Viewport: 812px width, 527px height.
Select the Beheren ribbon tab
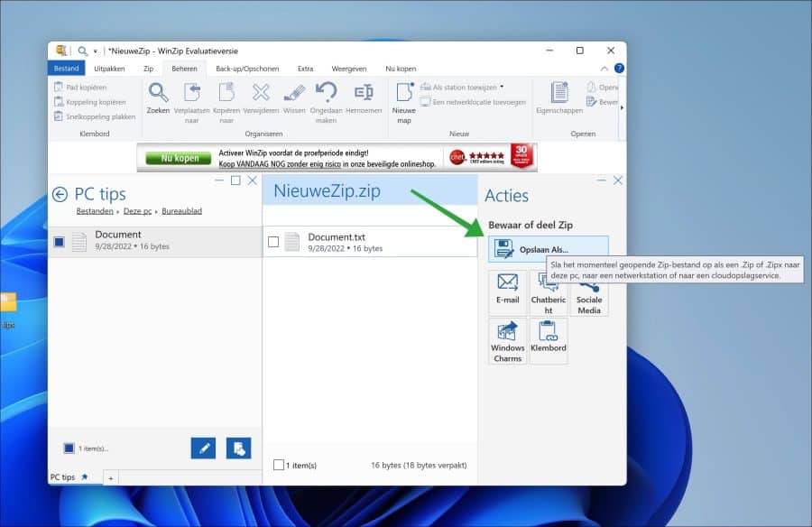coord(184,69)
